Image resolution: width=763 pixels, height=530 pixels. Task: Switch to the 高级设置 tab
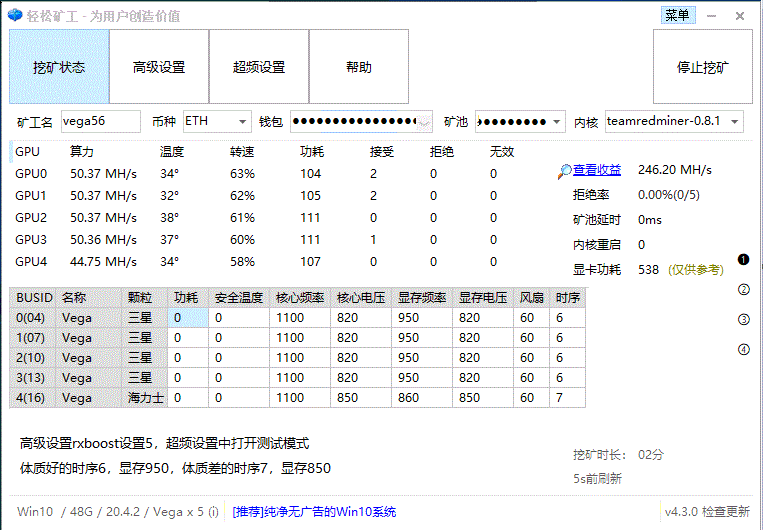(159, 67)
